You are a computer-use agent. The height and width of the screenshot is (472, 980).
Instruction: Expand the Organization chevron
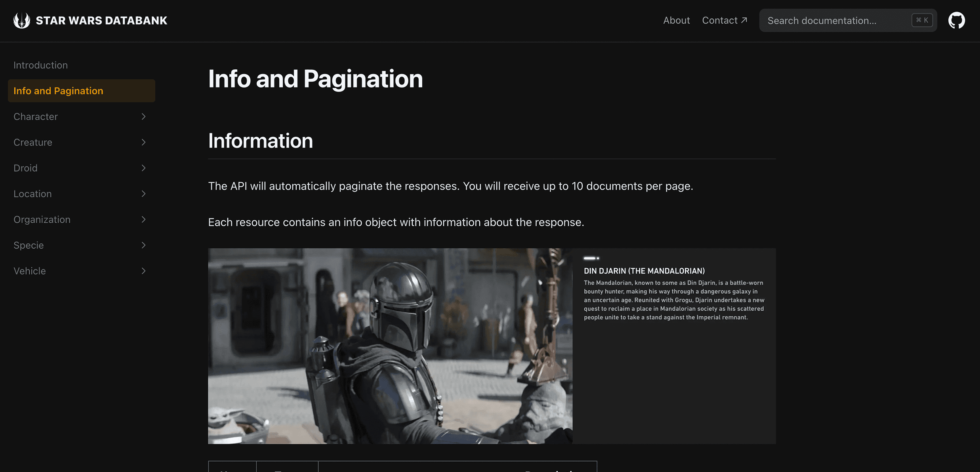[143, 220]
